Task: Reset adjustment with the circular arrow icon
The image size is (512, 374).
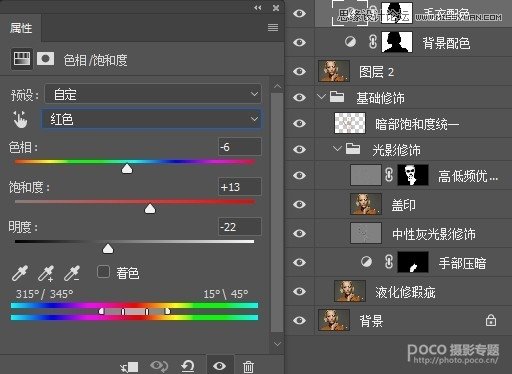Action: coord(188,366)
